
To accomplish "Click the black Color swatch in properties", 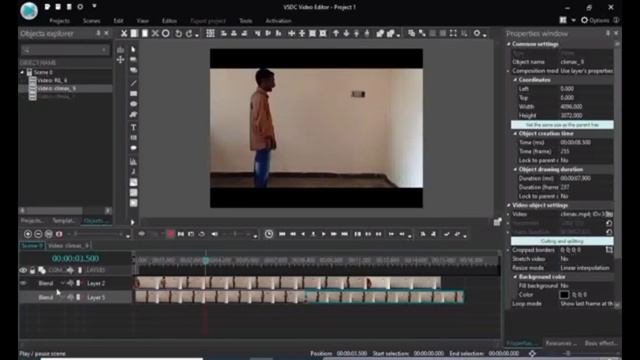I will [564, 295].
